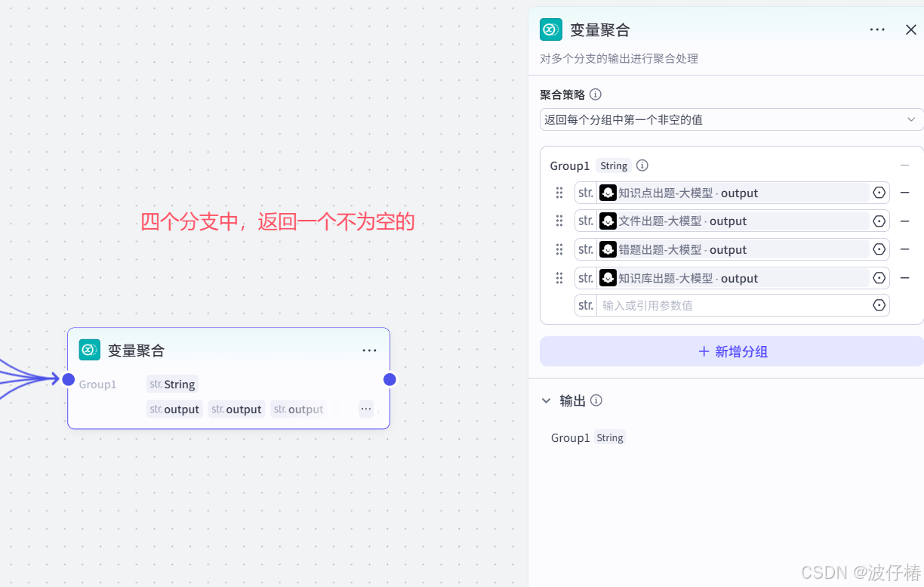Click the 变量聚合 node icon on the canvas

[x=89, y=350]
